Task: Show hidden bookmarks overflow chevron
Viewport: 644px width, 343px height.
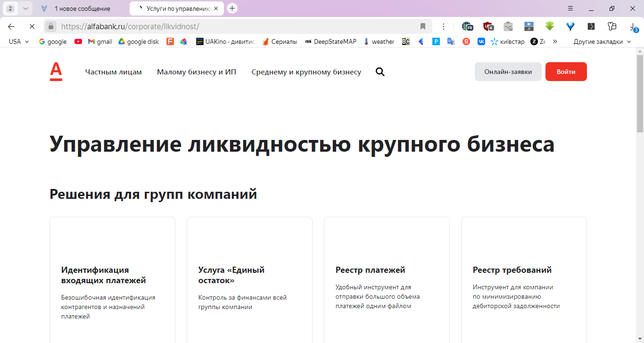Action: click(555, 41)
